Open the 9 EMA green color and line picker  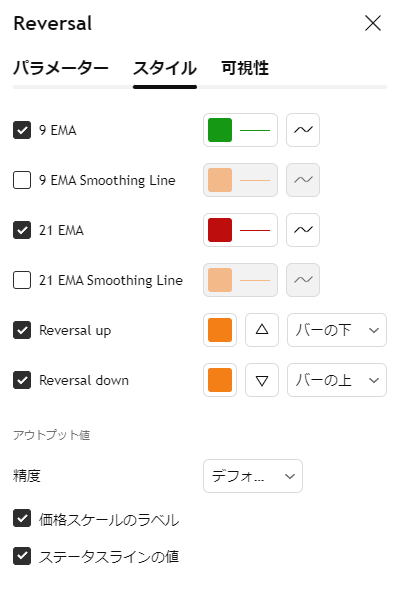[x=240, y=130]
